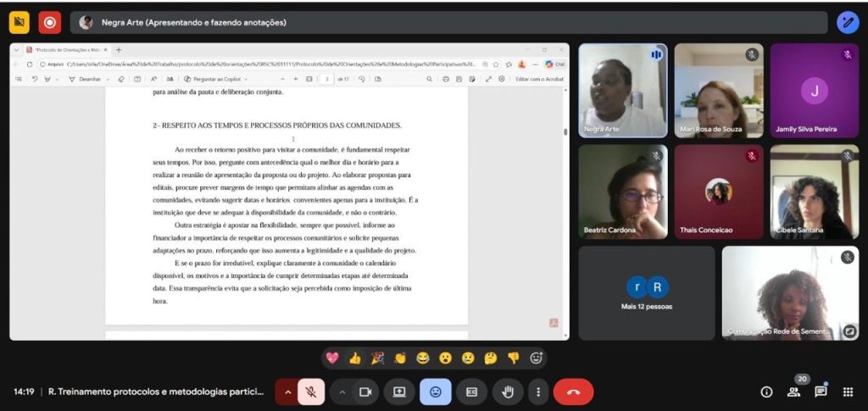Open the activities grid icon
This screenshot has width=868, height=411.
[x=848, y=392]
